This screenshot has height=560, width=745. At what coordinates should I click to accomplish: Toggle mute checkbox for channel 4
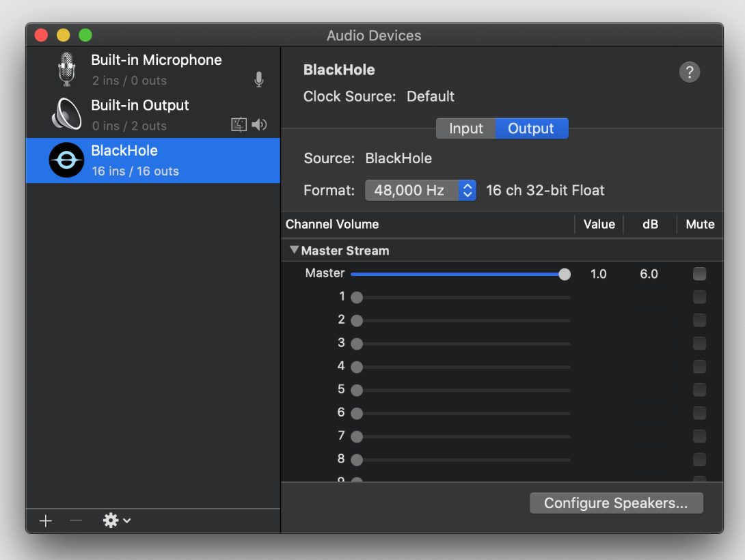[699, 366]
